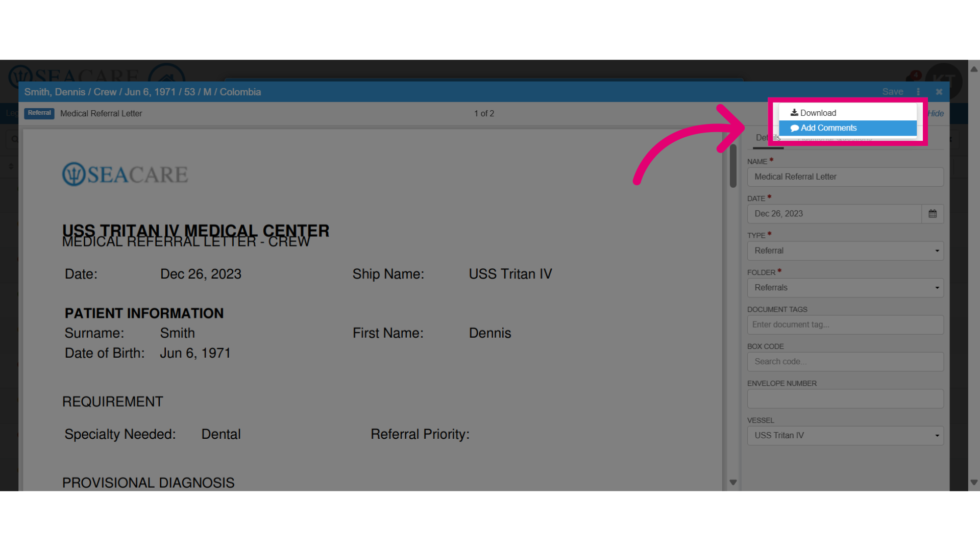
Task: Click the 'Dental' specialty value
Action: click(x=221, y=434)
